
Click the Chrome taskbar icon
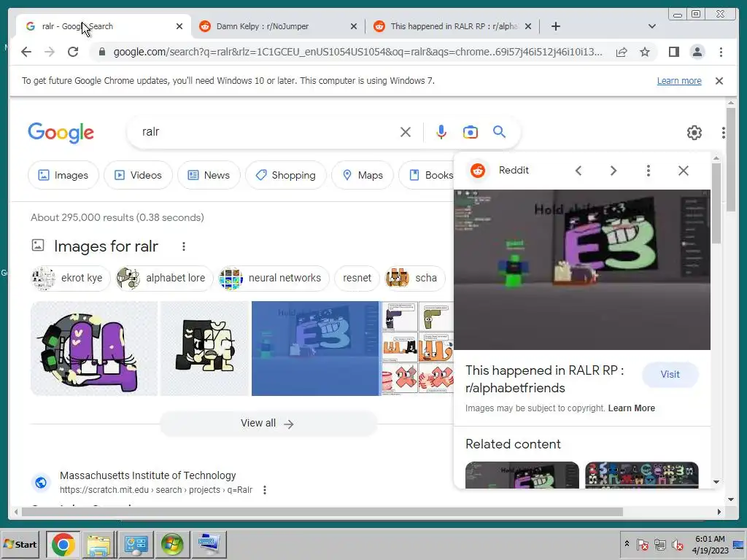tap(63, 544)
